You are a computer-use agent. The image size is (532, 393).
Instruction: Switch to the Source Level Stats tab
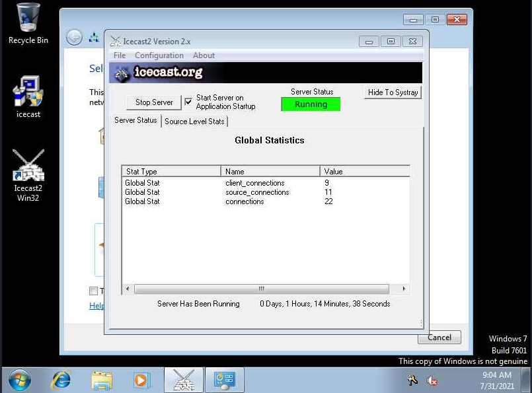pos(194,121)
